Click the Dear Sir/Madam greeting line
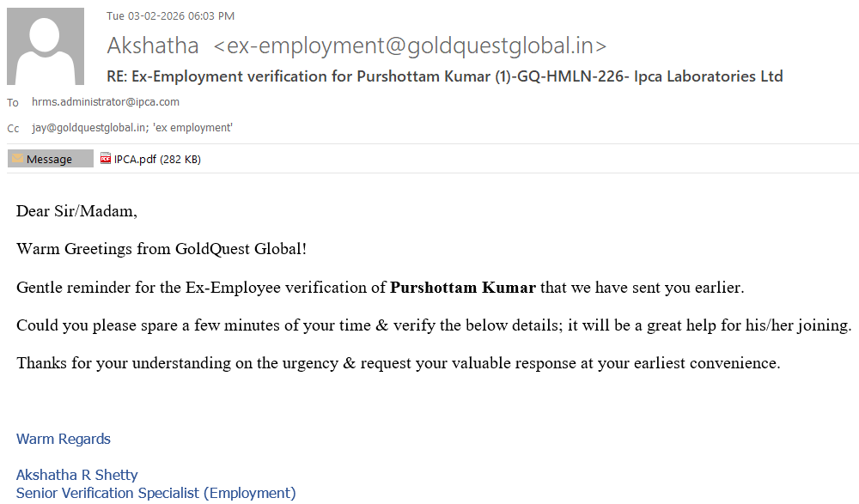 tap(76, 211)
